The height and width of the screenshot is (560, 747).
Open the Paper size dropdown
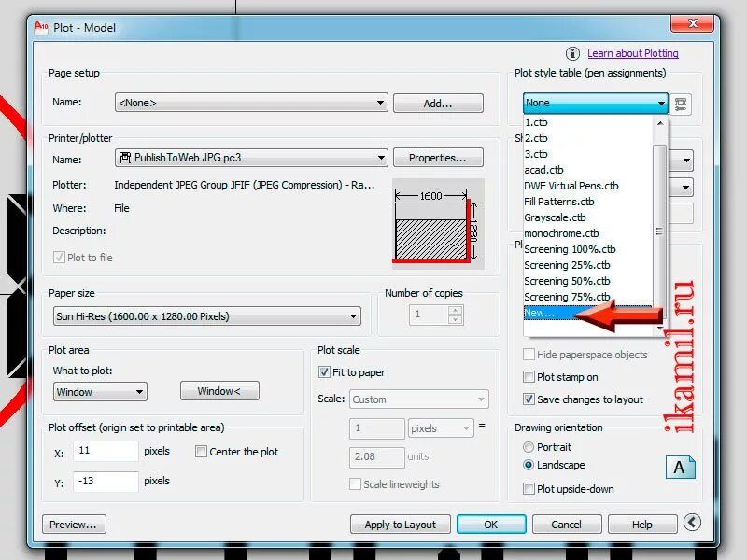(206, 316)
